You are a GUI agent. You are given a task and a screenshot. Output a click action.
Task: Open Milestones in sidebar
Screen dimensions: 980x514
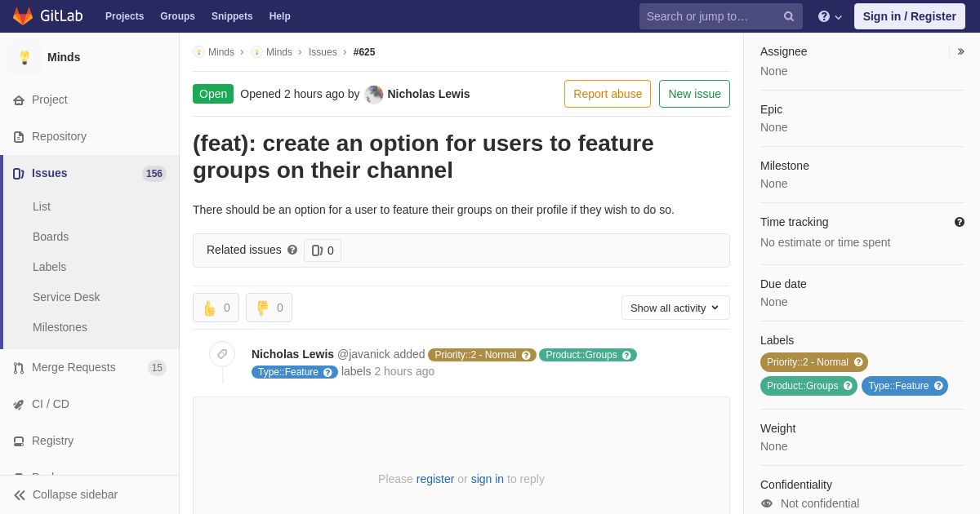[x=60, y=327]
